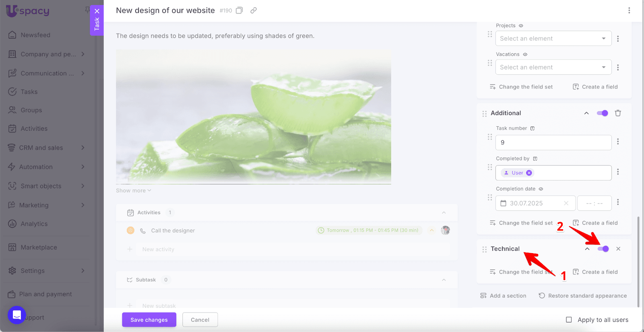This screenshot has height=332, width=644.
Task: Open task options kebab menu top right
Action: 629,10
